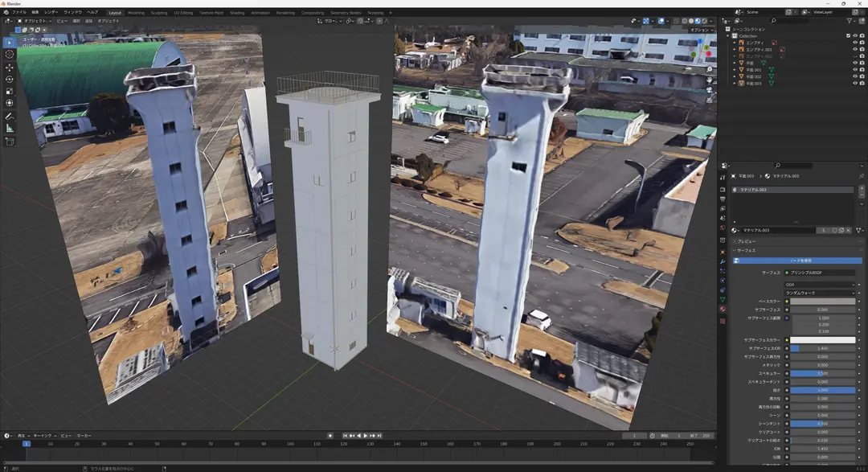Open the ウィンドウ menu

tap(72, 12)
